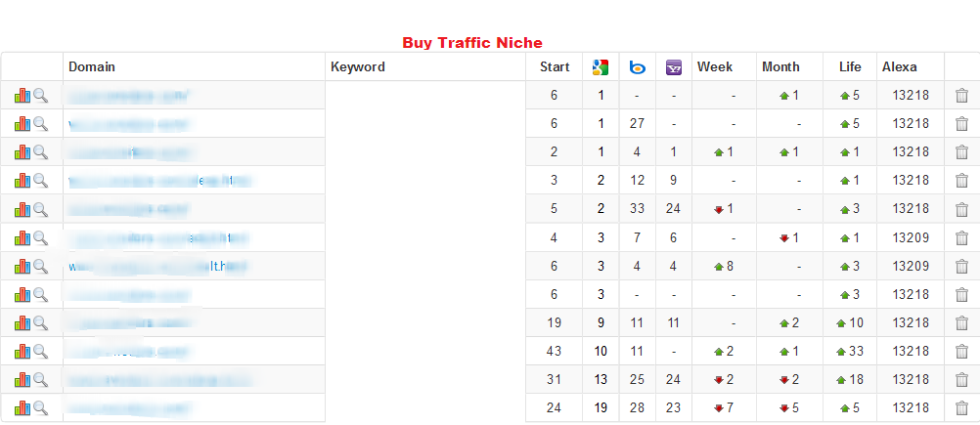Sort table by Keyword column header

[x=358, y=66]
